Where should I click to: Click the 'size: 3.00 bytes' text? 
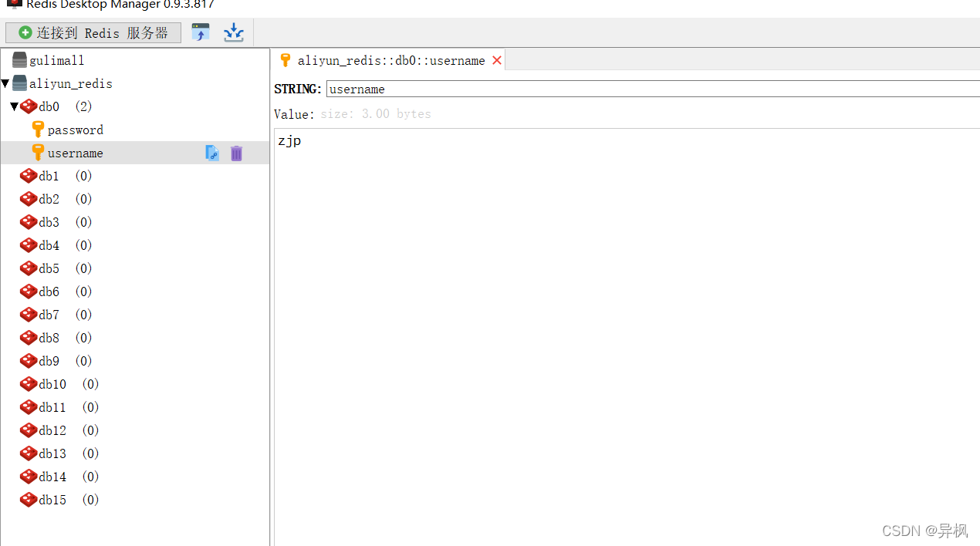point(376,114)
